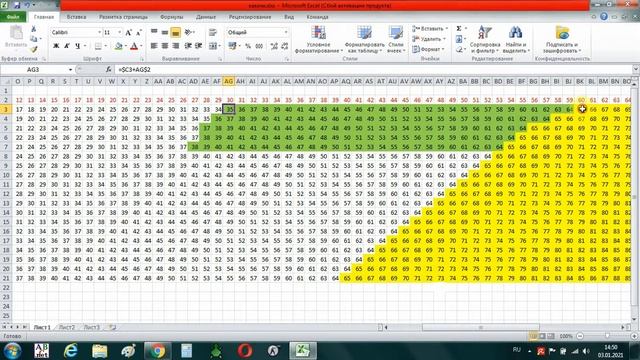Open Opera browser from taskbar
The width and height of the screenshot is (640, 360).
tap(245, 351)
